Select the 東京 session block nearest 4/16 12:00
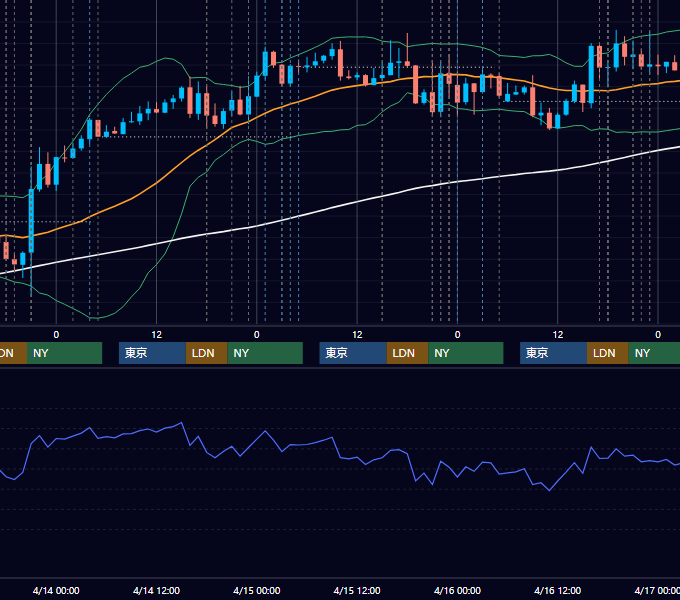Screen dimensions: 680x600 [x=553, y=353]
